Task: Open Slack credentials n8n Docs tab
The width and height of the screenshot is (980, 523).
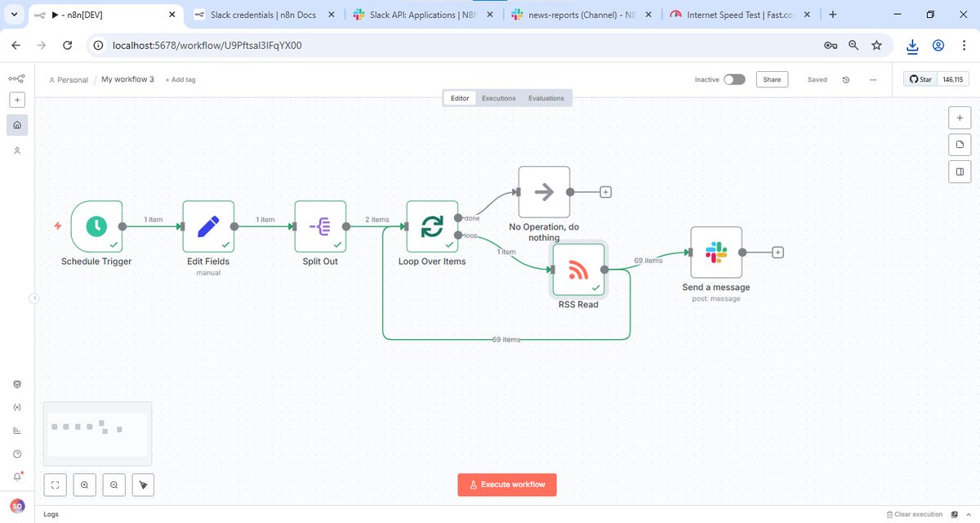Action: [x=265, y=15]
